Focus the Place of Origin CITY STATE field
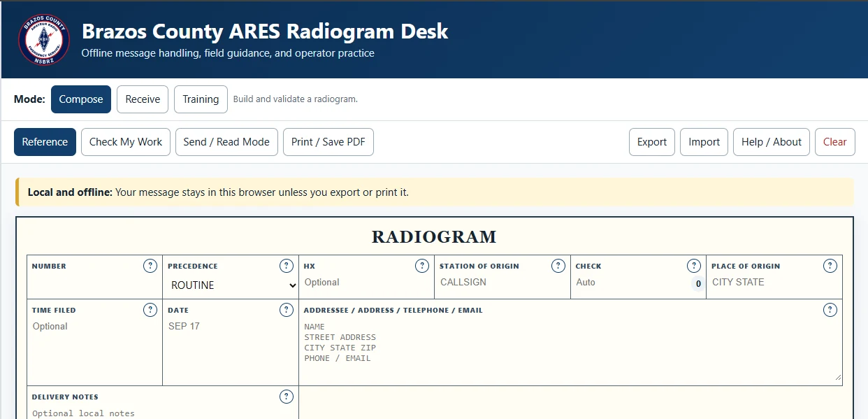Screen dimensions: 868x419 [774, 283]
